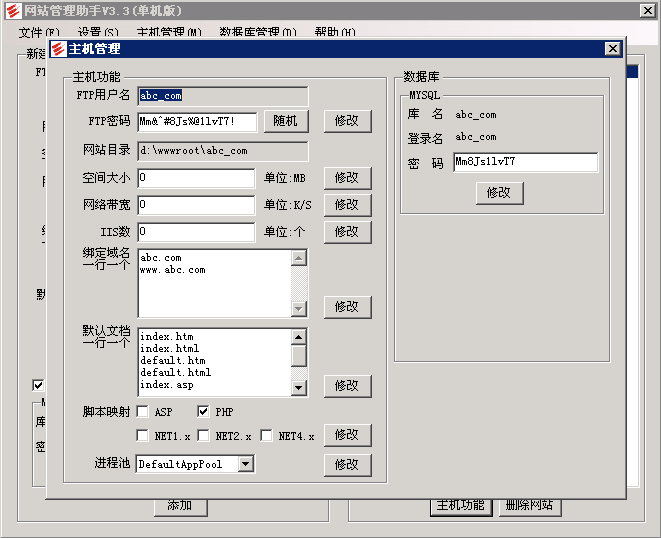Click 主机功能 button in background window
Screen dimensions: 661x538
point(461,507)
